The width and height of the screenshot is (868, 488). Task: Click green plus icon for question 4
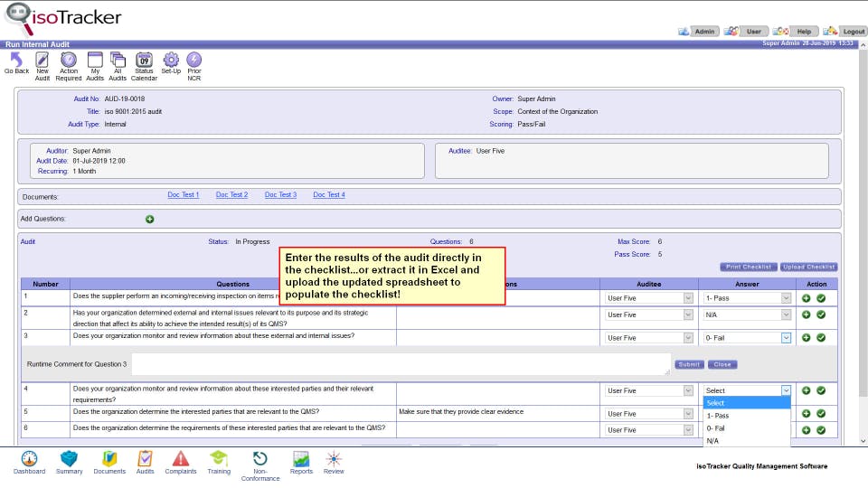coord(806,390)
